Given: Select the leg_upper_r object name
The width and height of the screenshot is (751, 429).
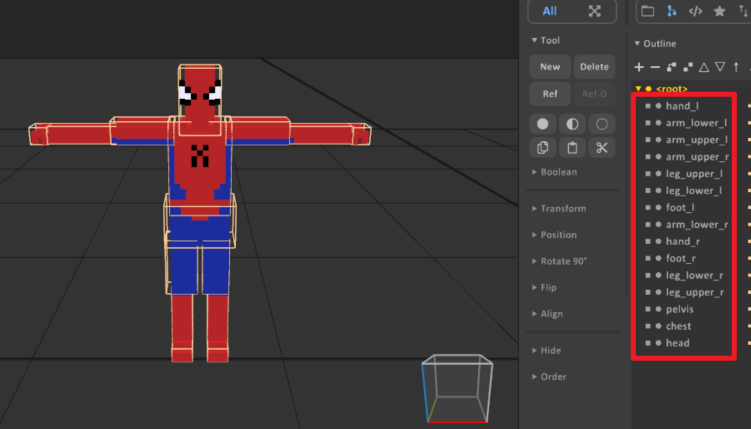Looking at the screenshot, I should [x=694, y=292].
